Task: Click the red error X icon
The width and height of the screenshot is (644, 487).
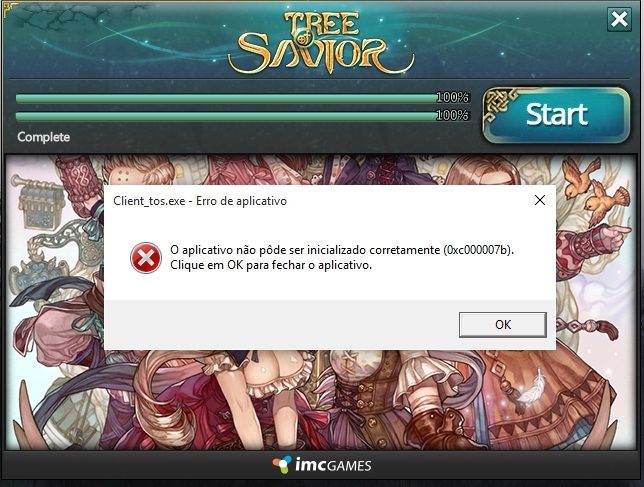Action: (x=146, y=258)
